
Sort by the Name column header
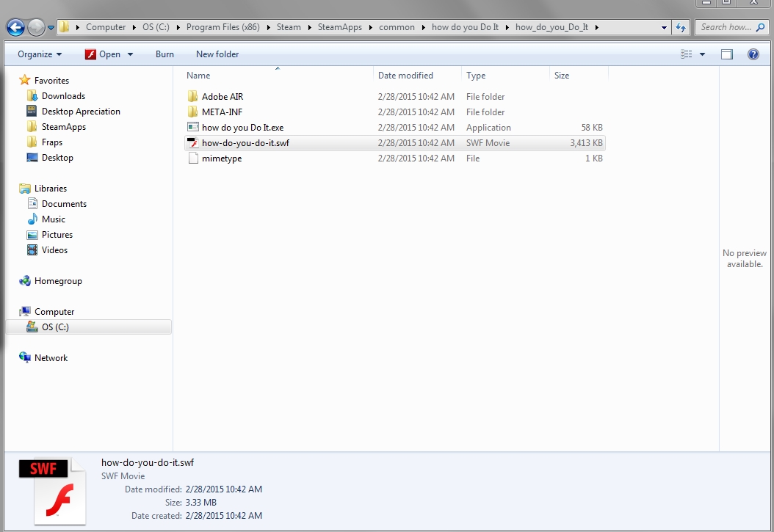(x=278, y=76)
